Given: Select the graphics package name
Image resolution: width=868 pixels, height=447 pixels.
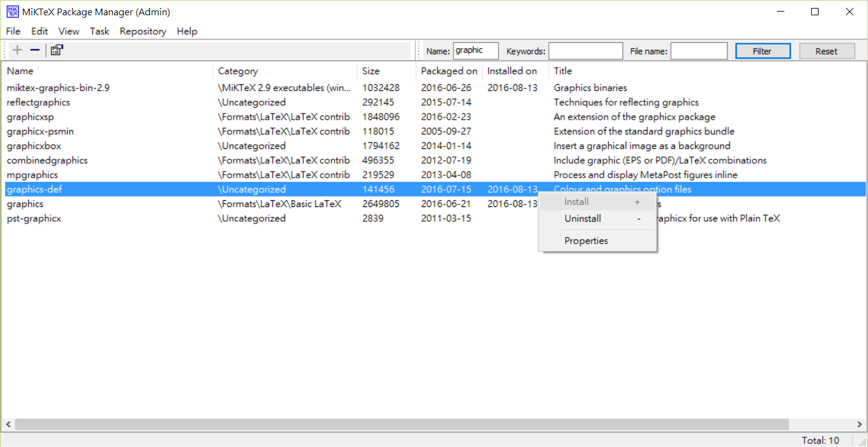Looking at the screenshot, I should click(x=25, y=204).
